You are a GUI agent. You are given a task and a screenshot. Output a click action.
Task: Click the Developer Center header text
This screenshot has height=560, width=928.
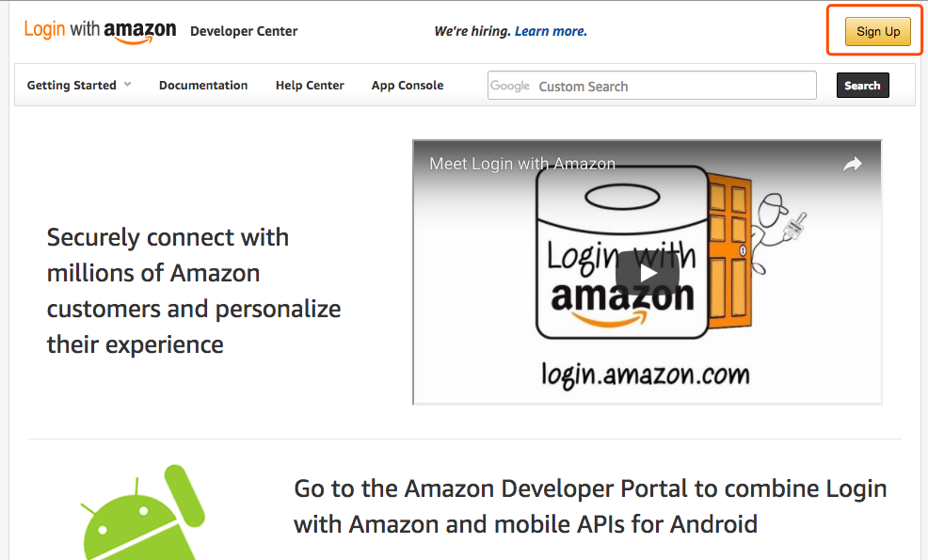(x=244, y=31)
